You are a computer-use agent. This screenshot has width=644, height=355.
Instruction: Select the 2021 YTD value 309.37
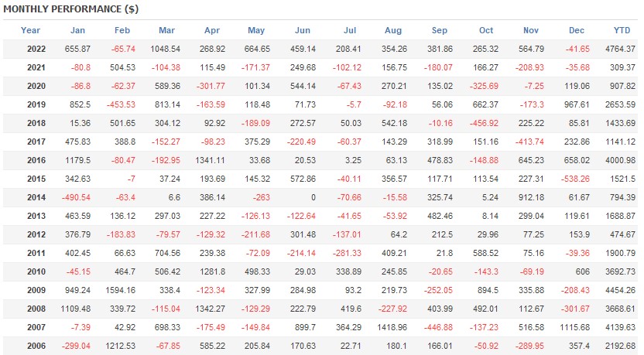coord(622,67)
